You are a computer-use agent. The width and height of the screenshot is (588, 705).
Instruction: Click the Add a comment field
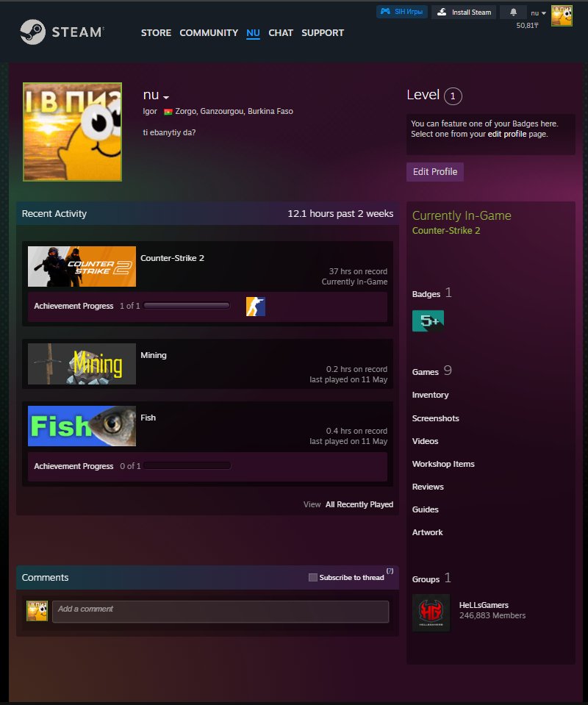[220, 612]
